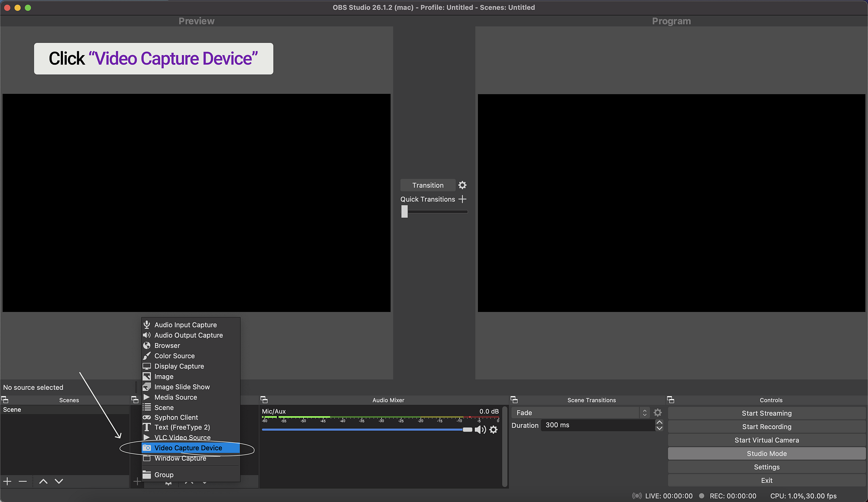Click the Audio Mixer vertical scrollbar
The height and width of the screenshot is (502, 868).
[505, 446]
